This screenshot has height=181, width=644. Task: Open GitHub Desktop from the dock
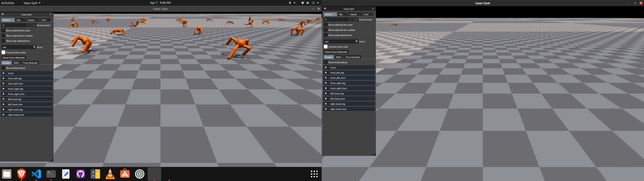(81, 174)
